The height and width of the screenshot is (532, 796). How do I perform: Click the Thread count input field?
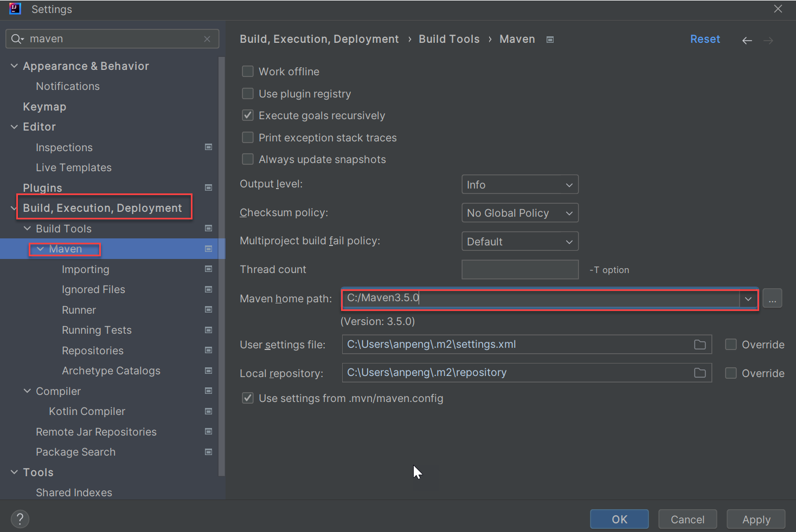click(520, 269)
